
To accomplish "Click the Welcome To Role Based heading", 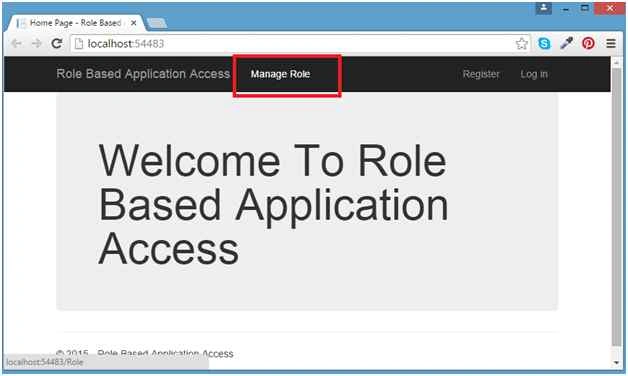I will (273, 204).
